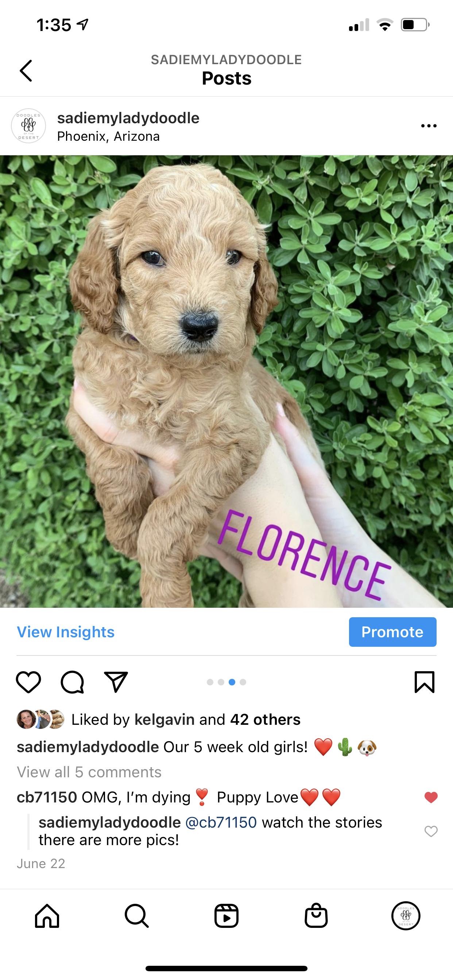Open 42 others likes list
453x980 pixels.
(265, 720)
